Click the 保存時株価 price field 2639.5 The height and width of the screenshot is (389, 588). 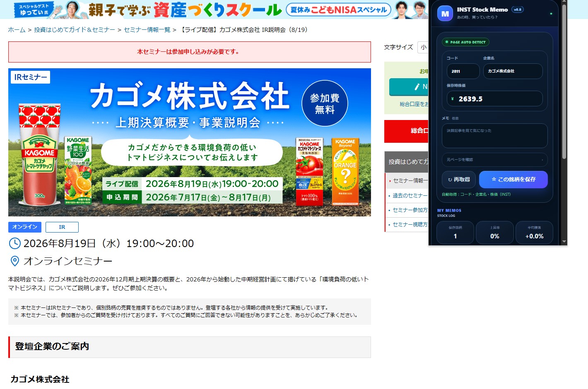click(495, 99)
